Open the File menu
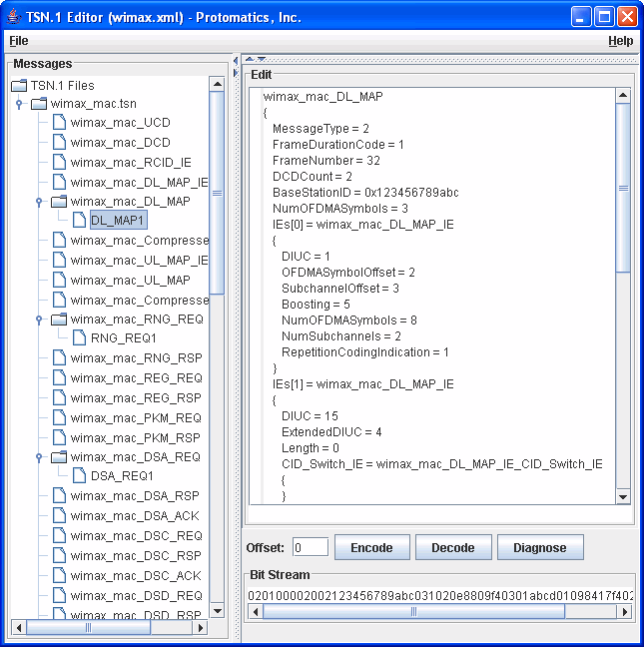The width and height of the screenshot is (644, 647). click(18, 41)
